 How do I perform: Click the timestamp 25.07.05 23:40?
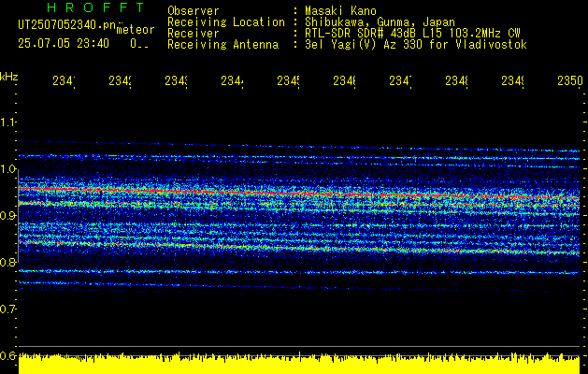point(64,44)
